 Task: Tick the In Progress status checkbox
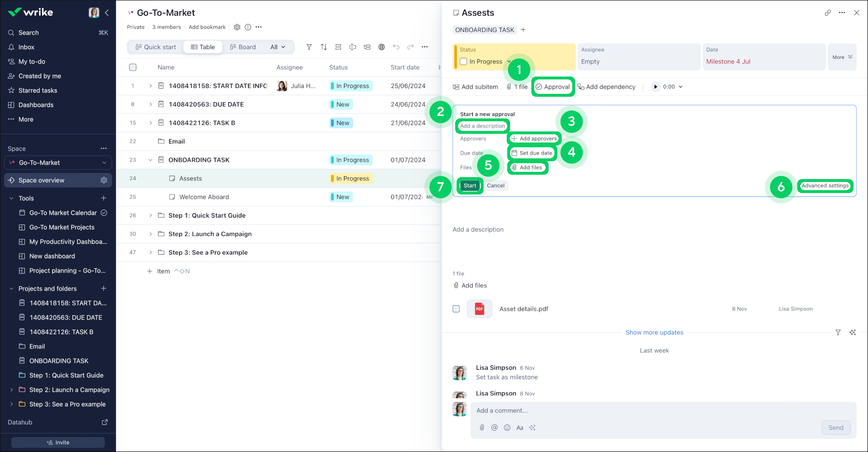[463, 62]
